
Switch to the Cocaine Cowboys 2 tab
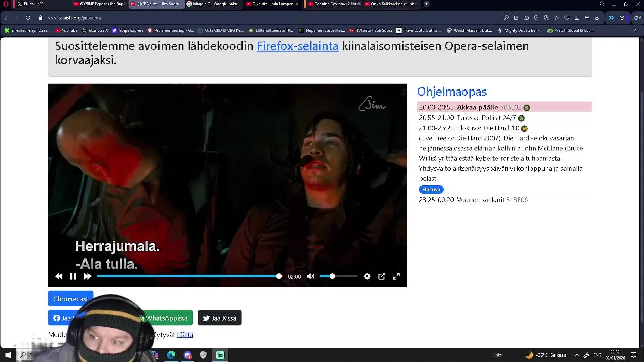pyautogui.click(x=335, y=4)
